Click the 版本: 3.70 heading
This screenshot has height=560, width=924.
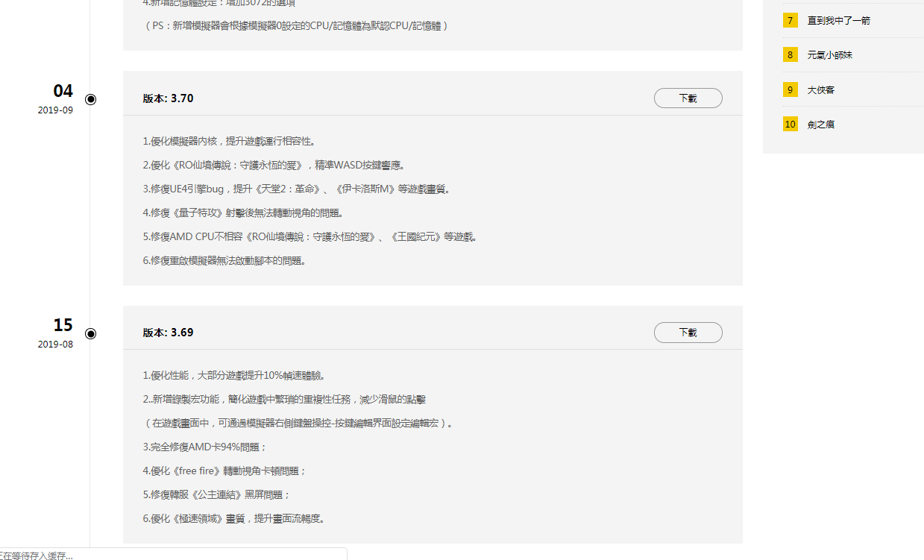point(169,98)
